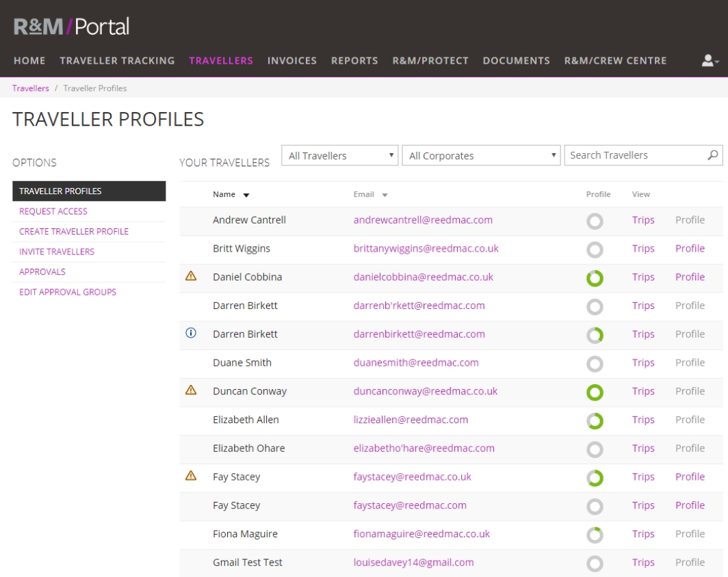Select Create Traveller Profile option
The height and width of the screenshot is (577, 728).
coord(74,231)
